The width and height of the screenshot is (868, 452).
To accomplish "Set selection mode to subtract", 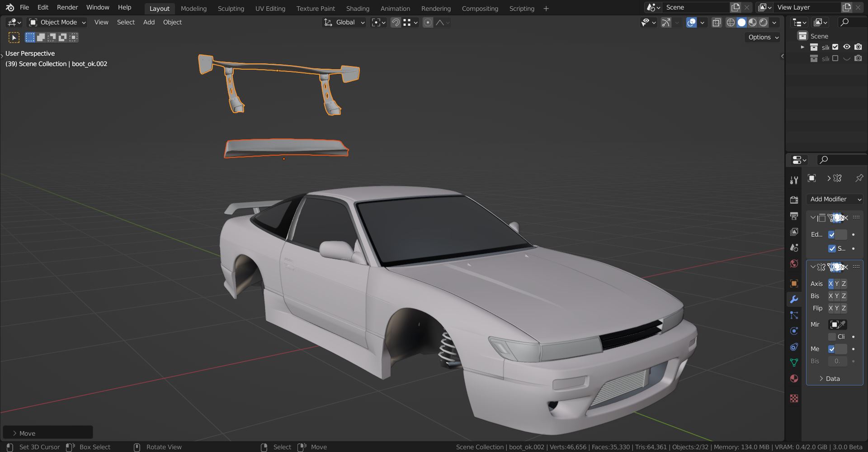I will coord(52,37).
